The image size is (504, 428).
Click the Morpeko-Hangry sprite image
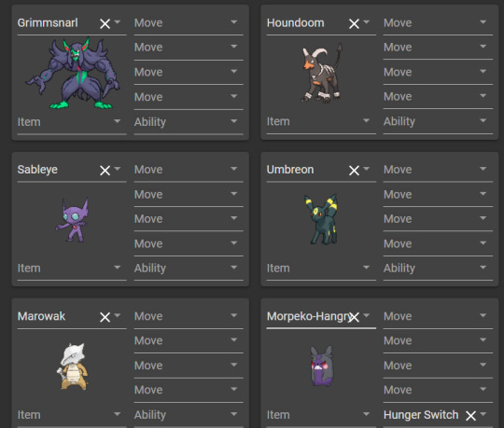click(321, 366)
